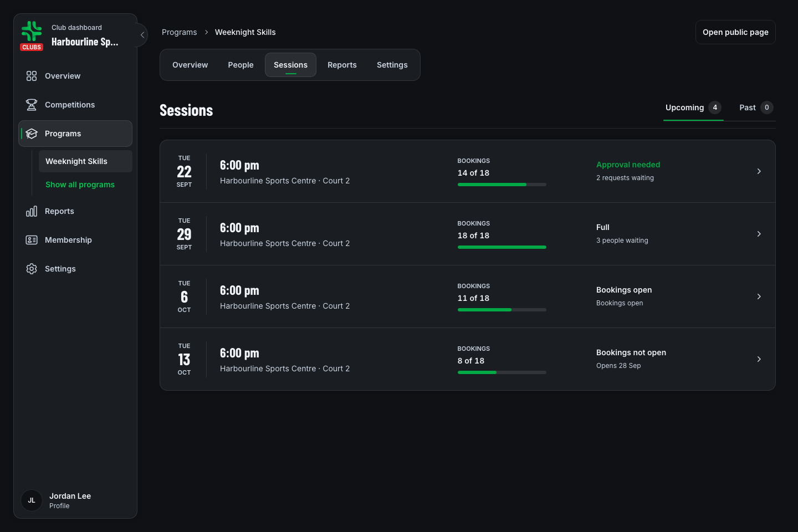
Task: Click the Competitions trophy icon
Action: point(32,105)
